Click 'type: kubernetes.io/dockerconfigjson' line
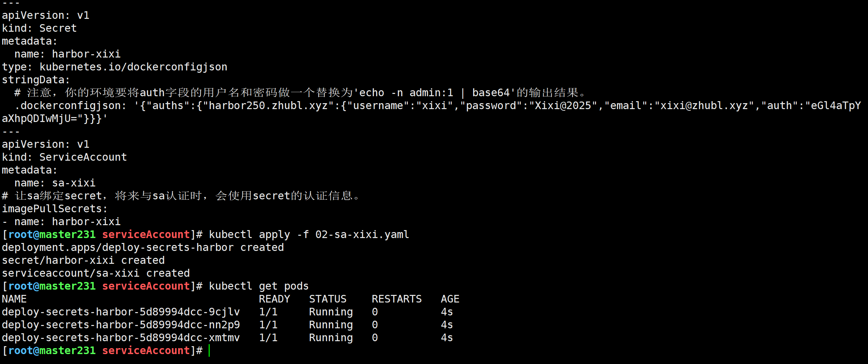The height and width of the screenshot is (364, 868). tap(115, 67)
